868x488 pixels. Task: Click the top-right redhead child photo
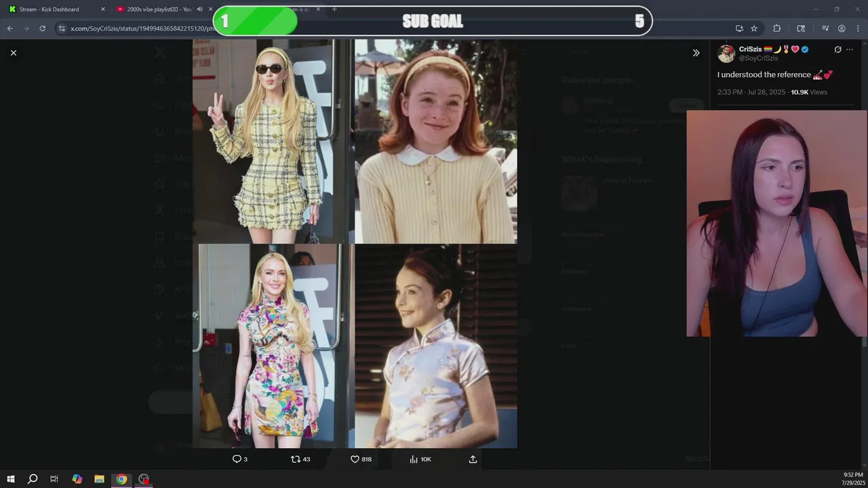click(x=436, y=141)
